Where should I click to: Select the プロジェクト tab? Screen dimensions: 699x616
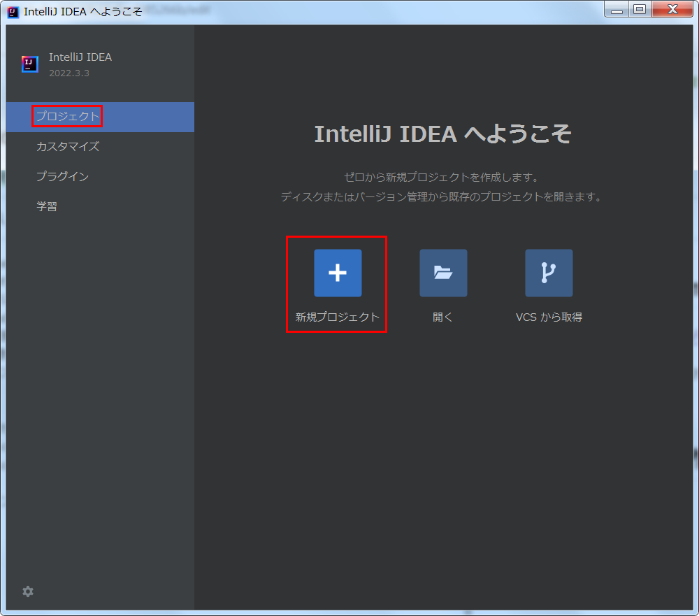(100, 117)
